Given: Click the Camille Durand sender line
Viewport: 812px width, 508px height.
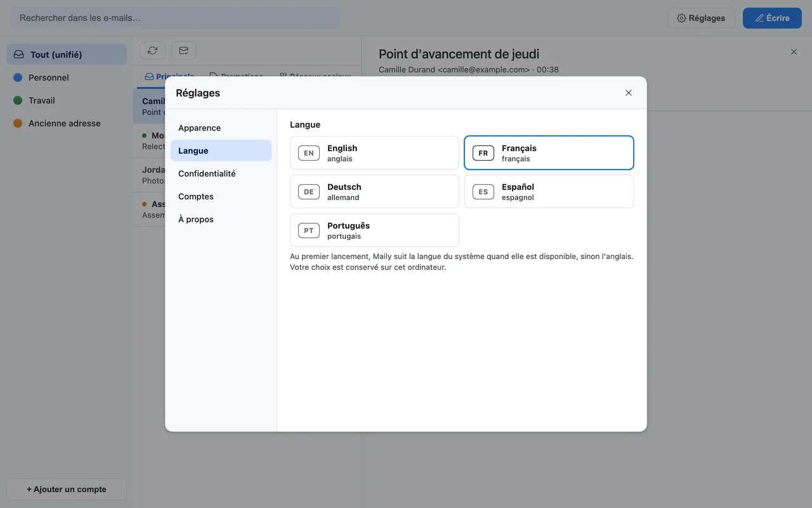Looking at the screenshot, I should tap(469, 70).
